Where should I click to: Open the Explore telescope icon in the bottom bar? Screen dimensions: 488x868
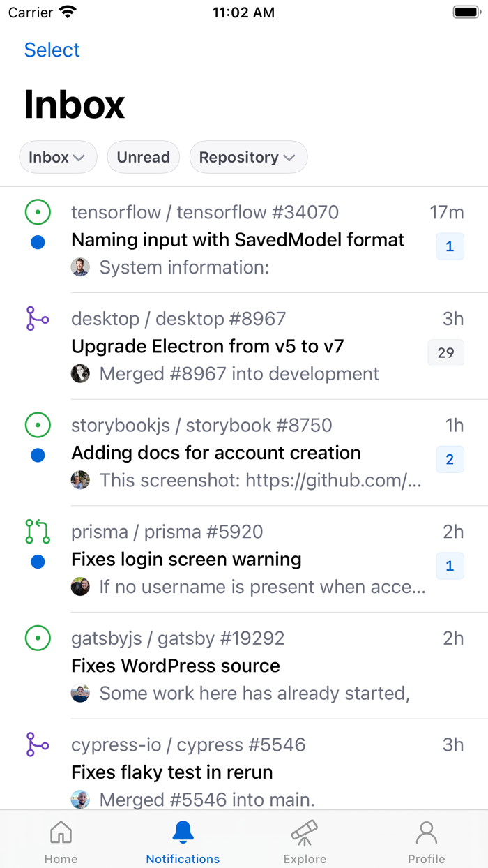(x=305, y=832)
